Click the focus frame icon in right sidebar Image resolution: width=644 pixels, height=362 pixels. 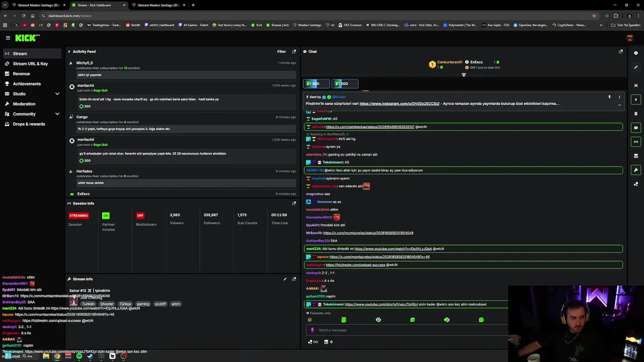(636, 85)
